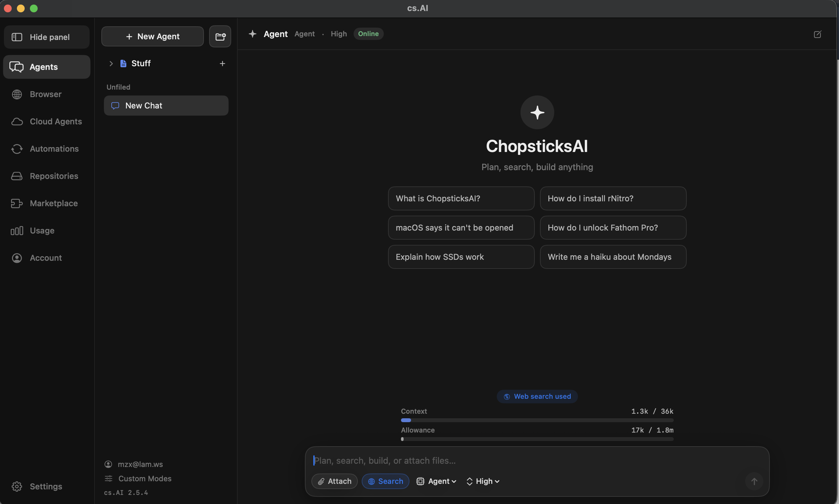This screenshot has height=504, width=839.
Task: Toggle web Search
Action: pyautogui.click(x=385, y=481)
